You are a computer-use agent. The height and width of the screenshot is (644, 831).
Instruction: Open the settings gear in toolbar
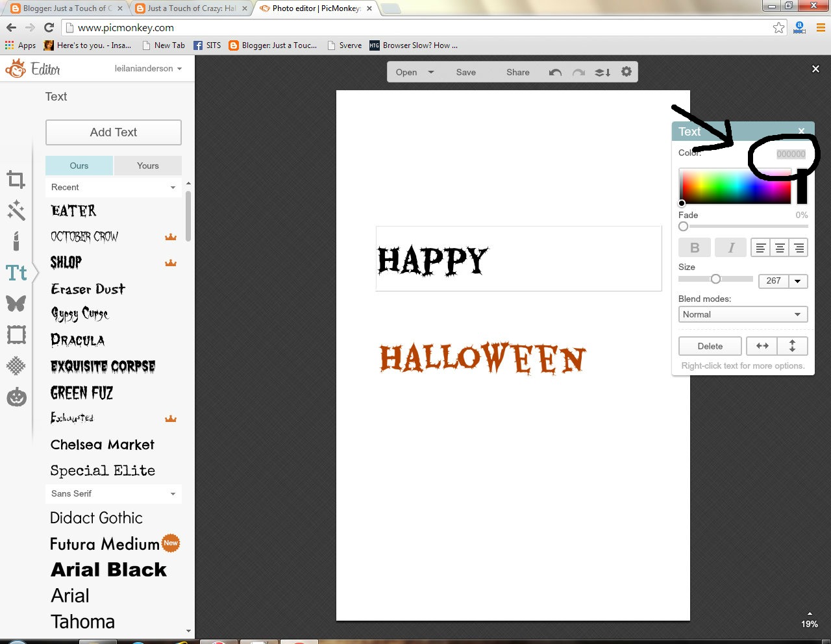coord(626,71)
